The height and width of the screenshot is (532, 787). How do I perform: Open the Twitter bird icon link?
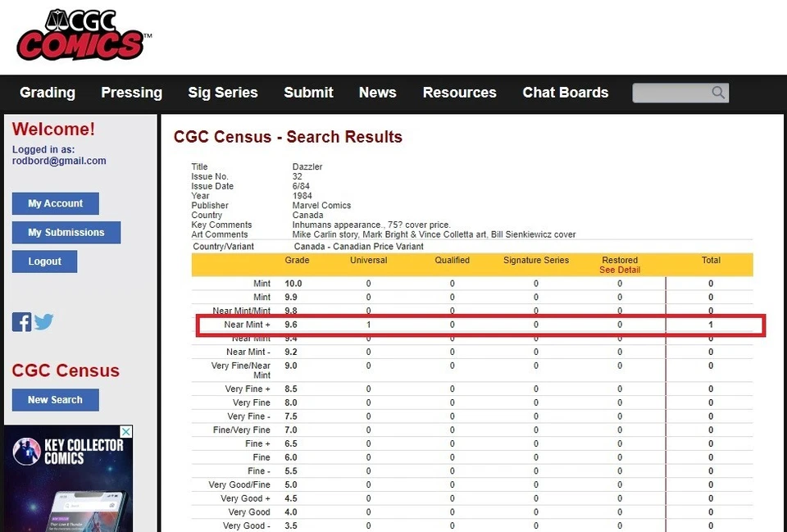tap(43, 321)
